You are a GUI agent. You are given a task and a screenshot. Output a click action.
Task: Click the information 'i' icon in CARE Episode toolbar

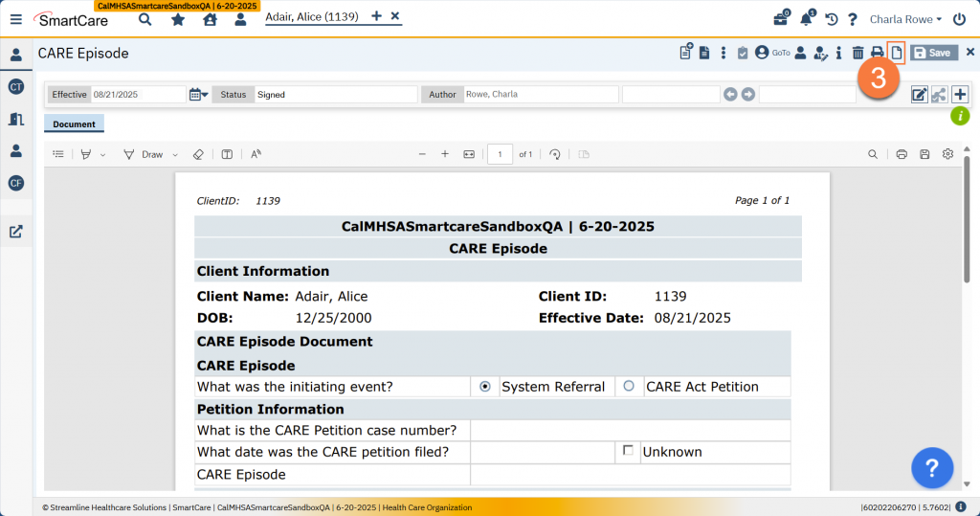[838, 54]
